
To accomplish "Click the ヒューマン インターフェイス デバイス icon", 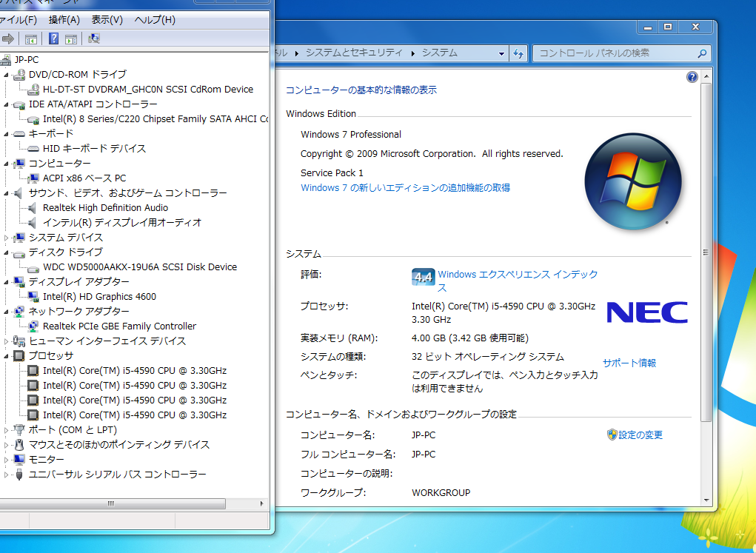I will click(x=19, y=341).
